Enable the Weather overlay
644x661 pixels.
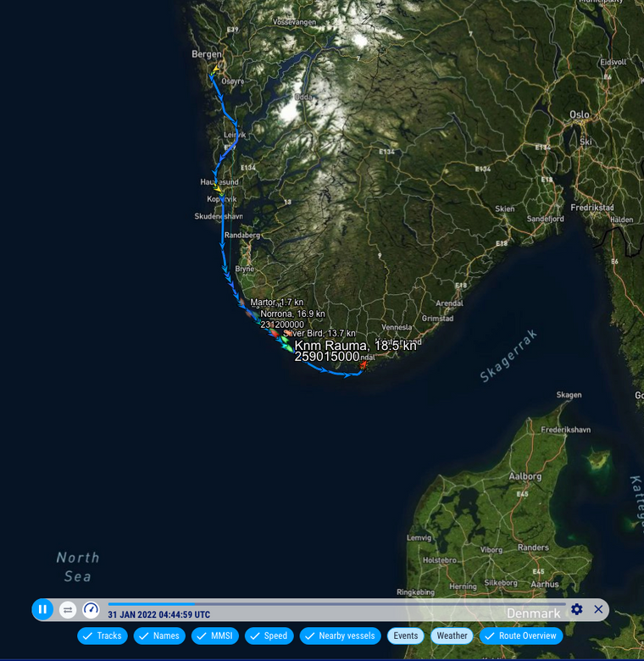[452, 636]
